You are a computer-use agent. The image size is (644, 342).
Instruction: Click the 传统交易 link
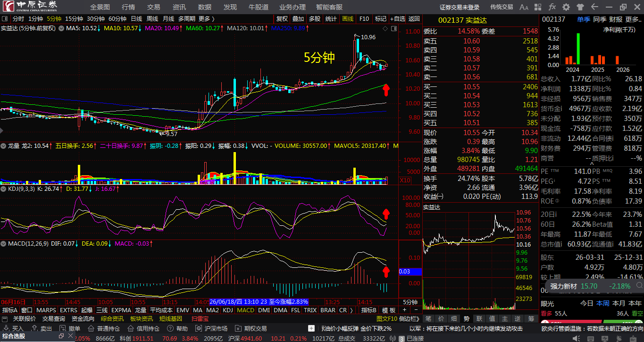(x=502, y=7)
